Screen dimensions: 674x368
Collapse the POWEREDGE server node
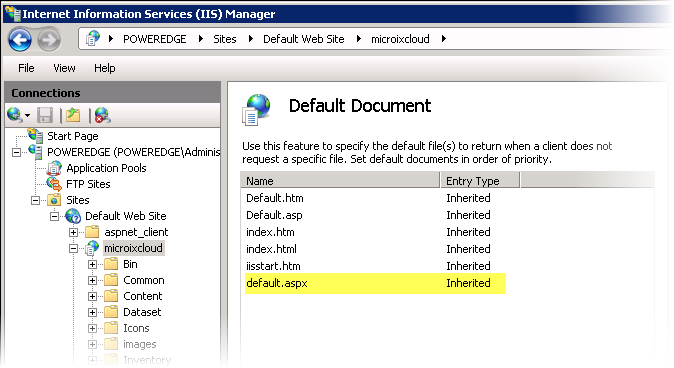(x=16, y=153)
